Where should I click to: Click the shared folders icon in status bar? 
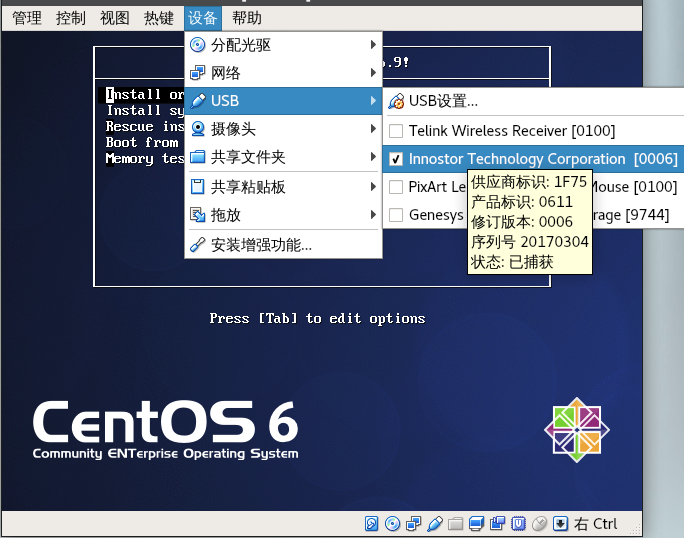click(455, 523)
